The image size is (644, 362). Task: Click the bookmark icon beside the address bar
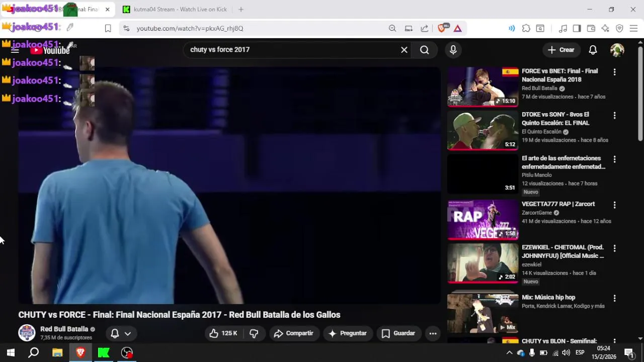[x=108, y=29]
